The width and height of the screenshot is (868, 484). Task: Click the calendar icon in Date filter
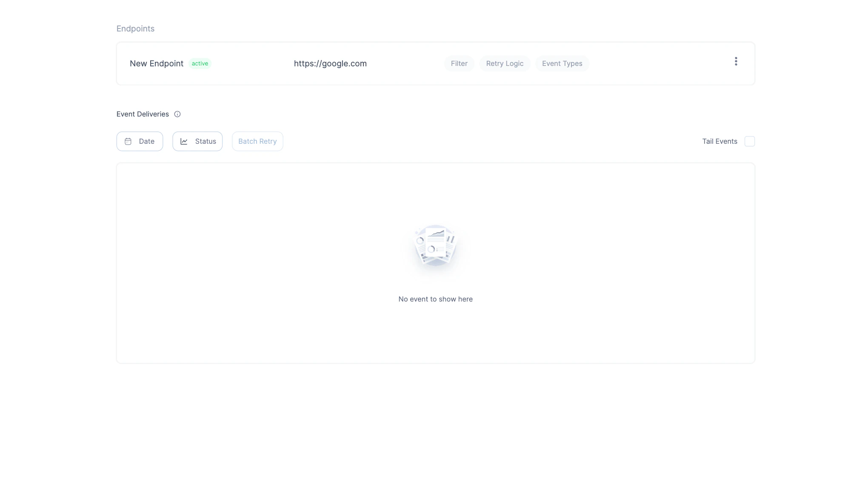pyautogui.click(x=128, y=141)
